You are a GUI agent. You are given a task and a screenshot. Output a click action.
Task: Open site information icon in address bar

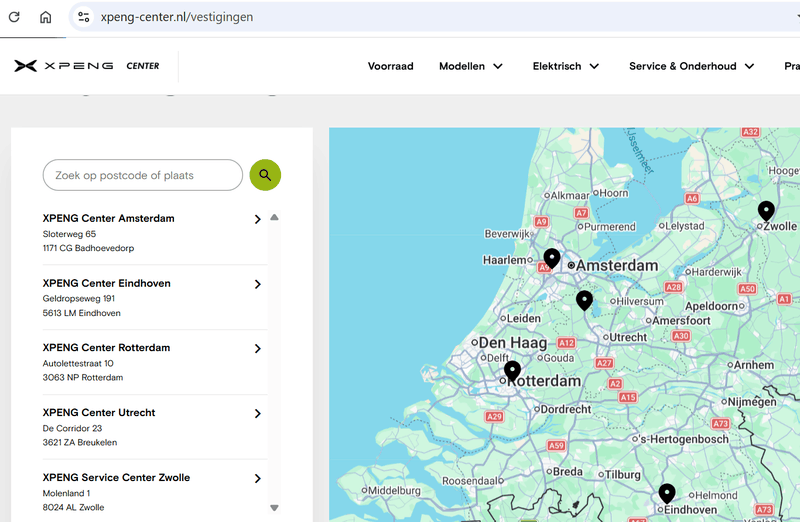click(x=84, y=17)
